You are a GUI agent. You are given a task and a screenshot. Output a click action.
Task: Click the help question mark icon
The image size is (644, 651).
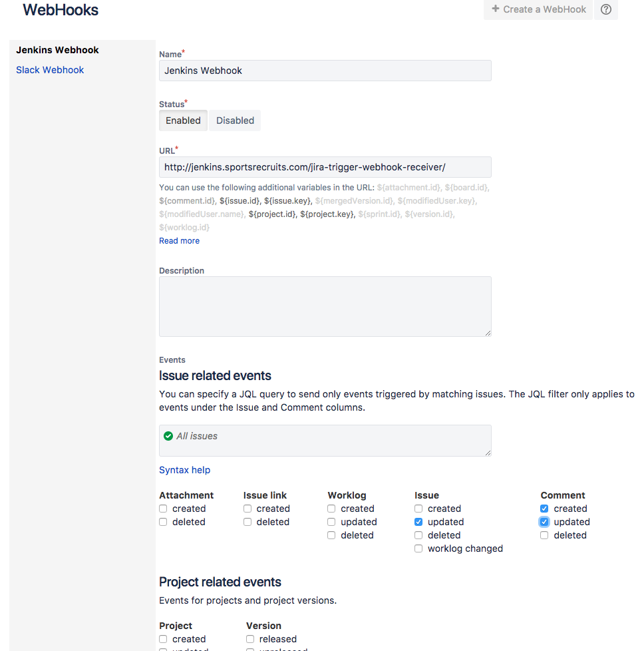(605, 9)
